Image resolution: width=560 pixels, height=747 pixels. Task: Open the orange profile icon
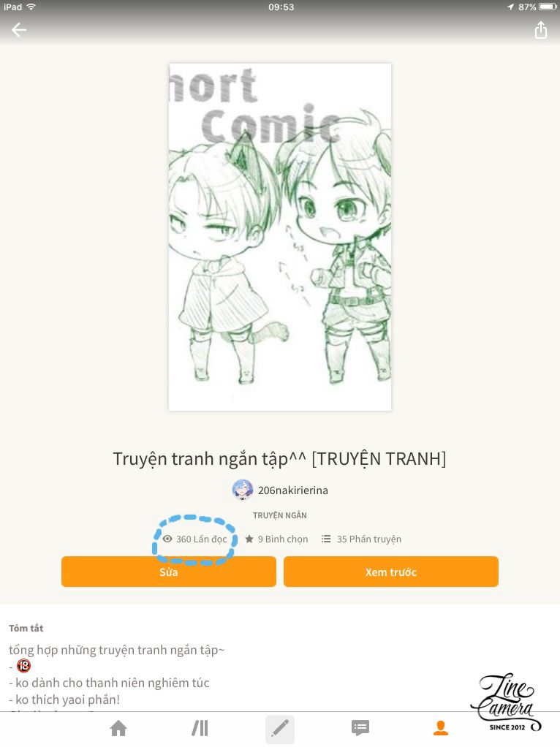pyautogui.click(x=440, y=728)
